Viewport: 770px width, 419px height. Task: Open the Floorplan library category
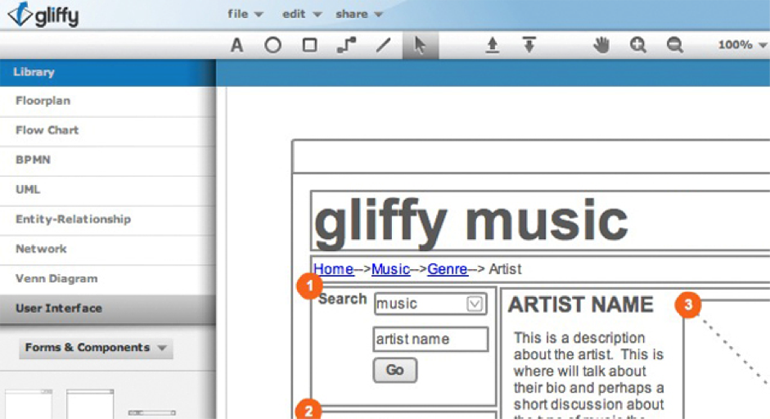pos(108,101)
